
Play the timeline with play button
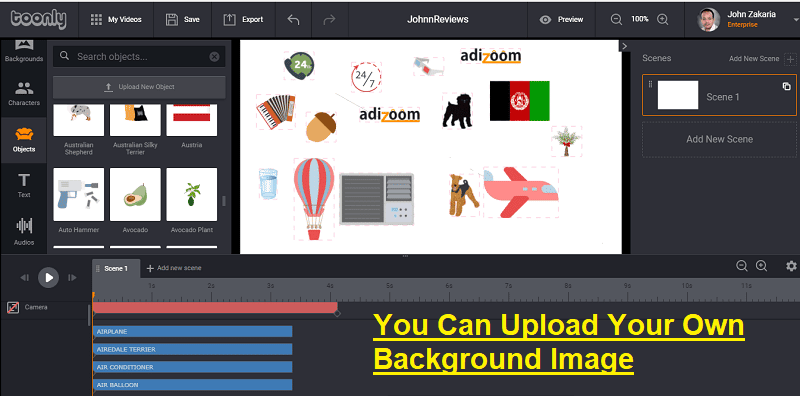(48, 278)
